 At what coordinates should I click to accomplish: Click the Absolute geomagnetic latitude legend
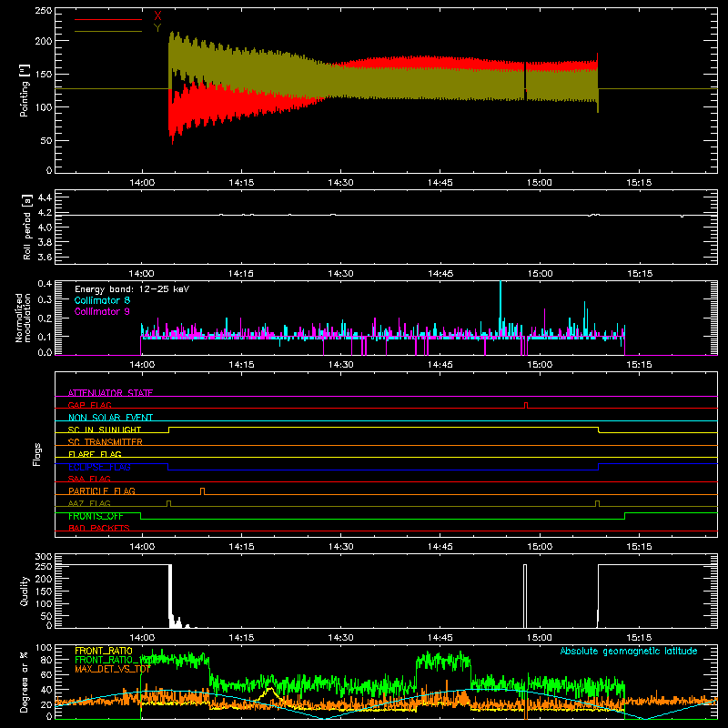pyautogui.click(x=629, y=651)
